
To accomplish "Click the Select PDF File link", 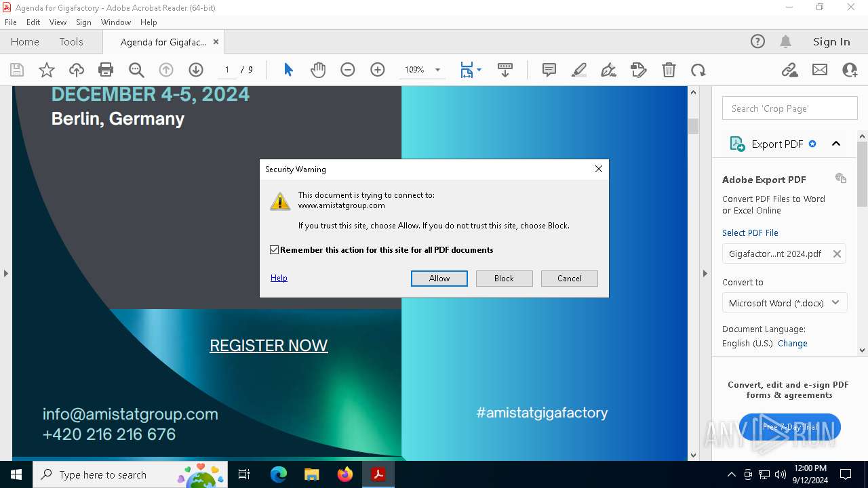I will coord(750,232).
